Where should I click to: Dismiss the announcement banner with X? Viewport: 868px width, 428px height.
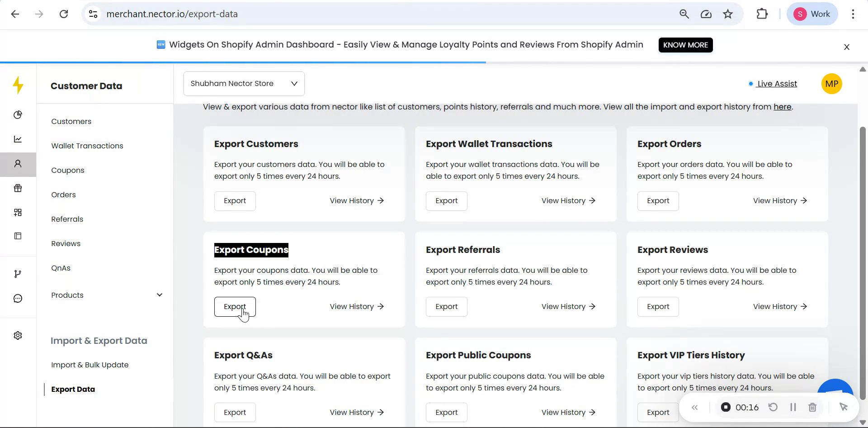click(847, 47)
